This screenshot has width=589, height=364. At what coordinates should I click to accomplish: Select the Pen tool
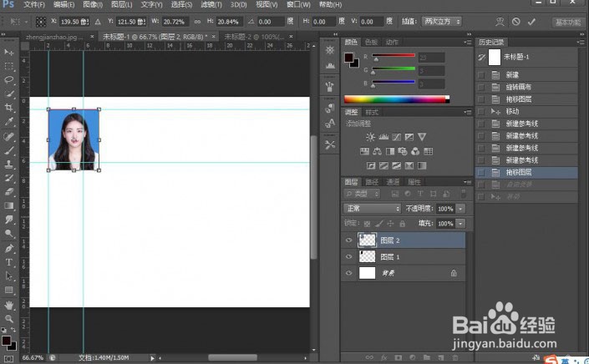(8, 248)
